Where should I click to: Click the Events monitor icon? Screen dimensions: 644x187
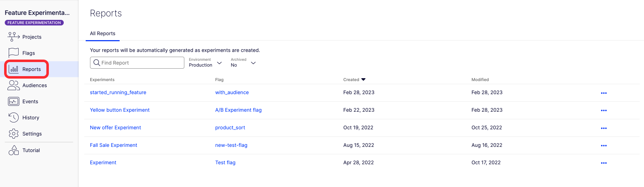pyautogui.click(x=14, y=101)
